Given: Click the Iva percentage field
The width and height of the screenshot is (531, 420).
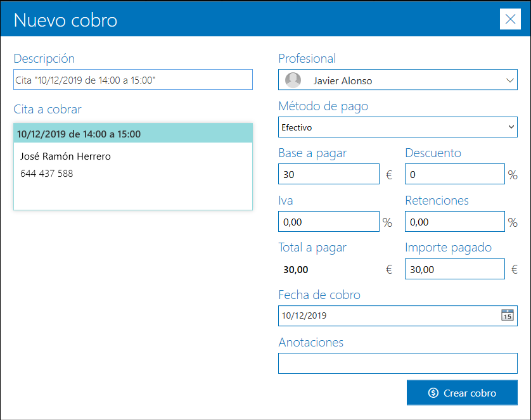Looking at the screenshot, I should click(x=328, y=221).
